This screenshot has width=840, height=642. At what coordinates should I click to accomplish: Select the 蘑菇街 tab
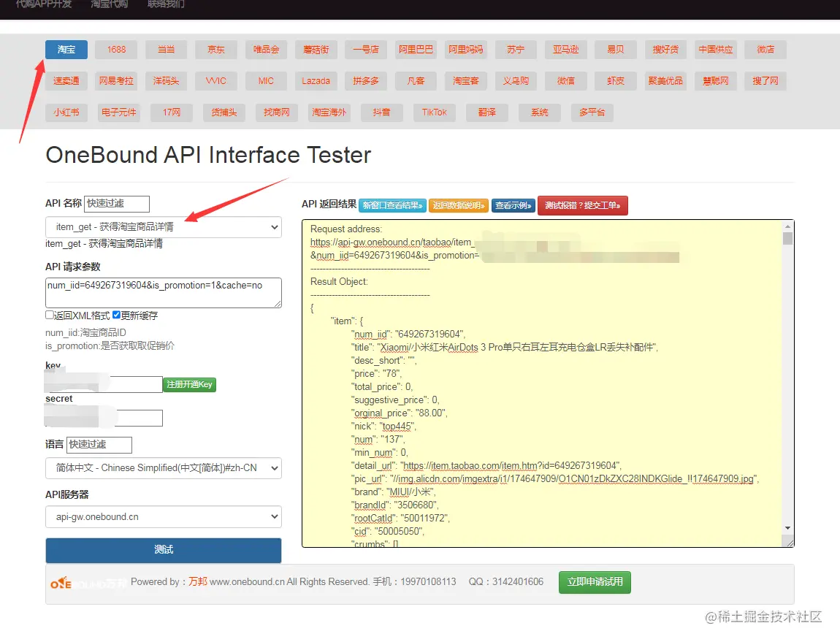click(x=316, y=50)
